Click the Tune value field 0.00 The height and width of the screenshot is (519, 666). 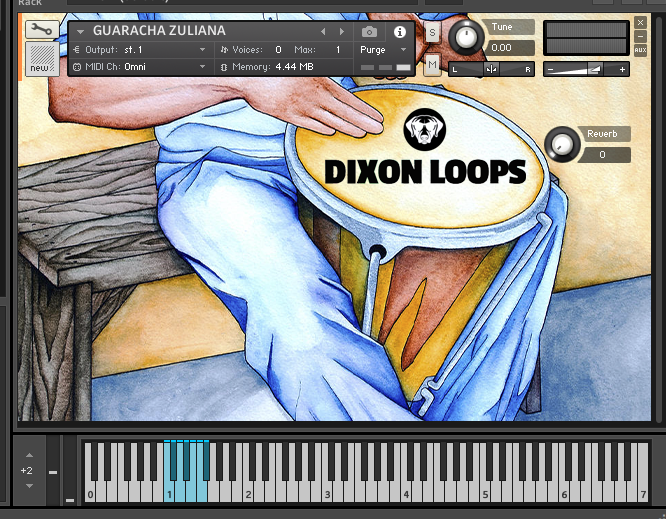click(x=501, y=47)
